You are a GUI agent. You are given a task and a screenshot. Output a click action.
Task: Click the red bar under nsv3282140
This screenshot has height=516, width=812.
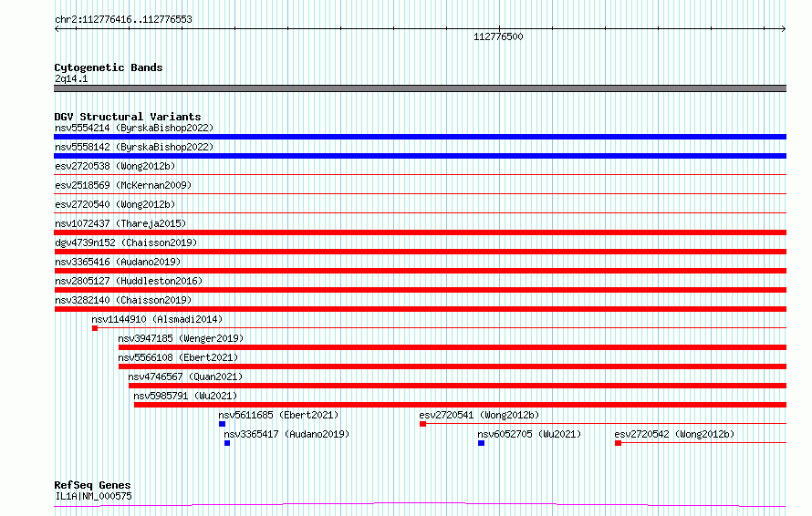pos(420,309)
